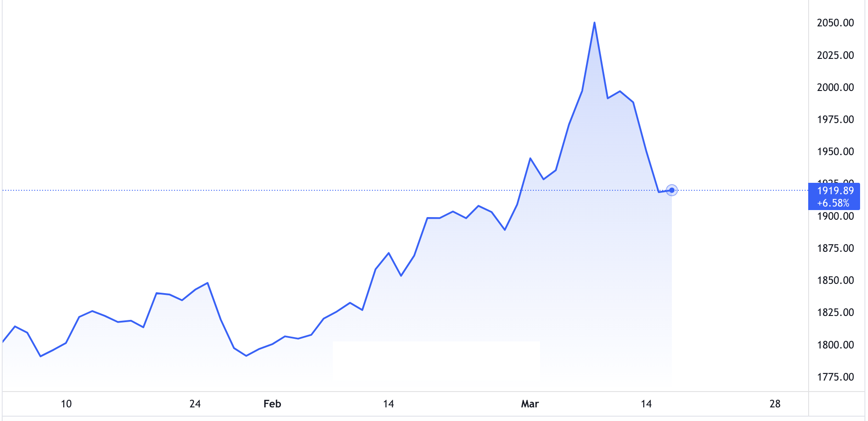This screenshot has height=421, width=868.
Task: Click the first 14 label on time axis
Action: pyautogui.click(x=389, y=404)
